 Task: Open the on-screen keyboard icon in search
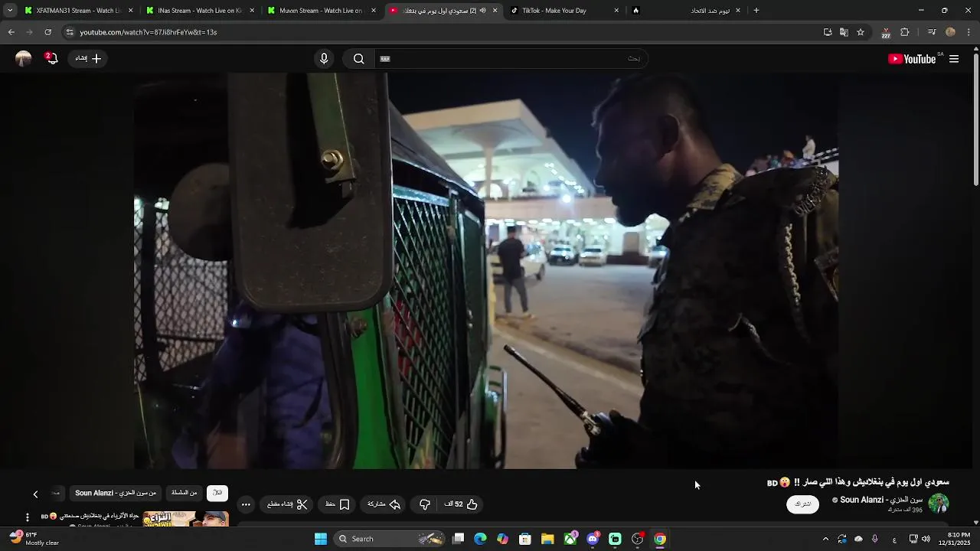385,59
